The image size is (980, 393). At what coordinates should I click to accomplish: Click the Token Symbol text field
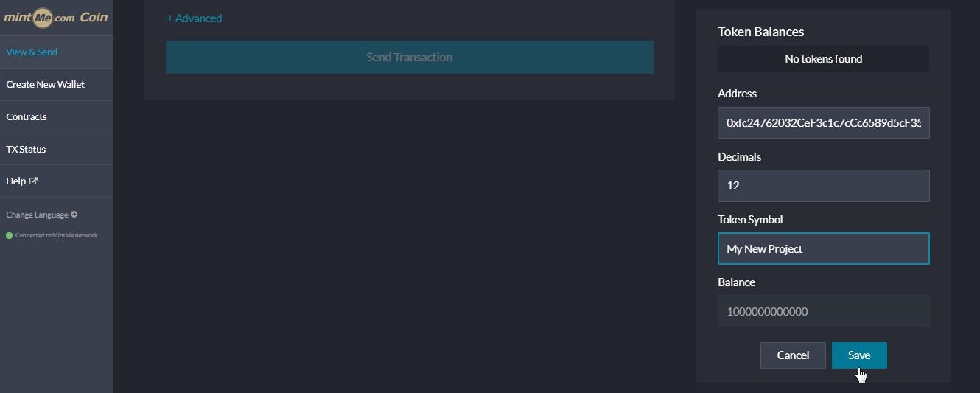point(823,249)
